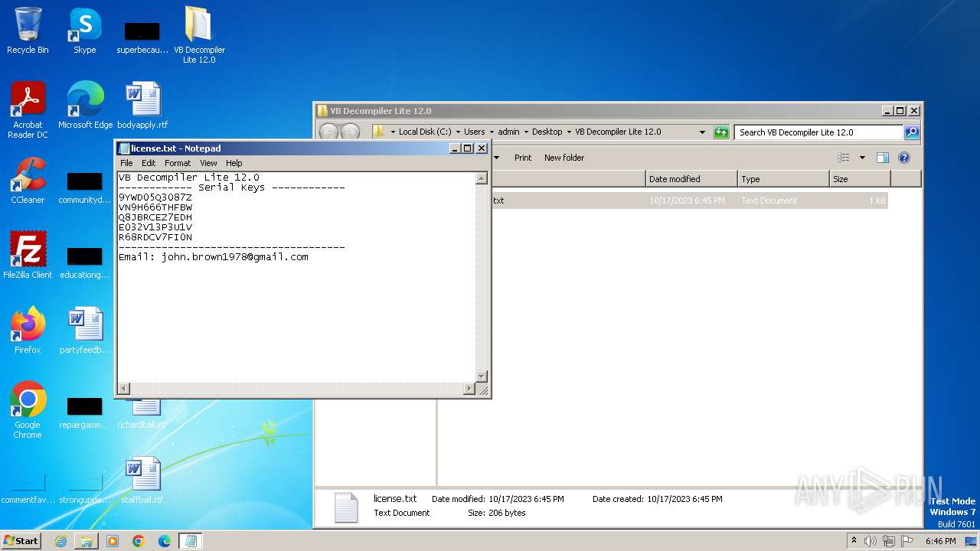The height and width of the screenshot is (551, 980).
Task: Click New folder in Explorer toolbar
Action: [564, 158]
